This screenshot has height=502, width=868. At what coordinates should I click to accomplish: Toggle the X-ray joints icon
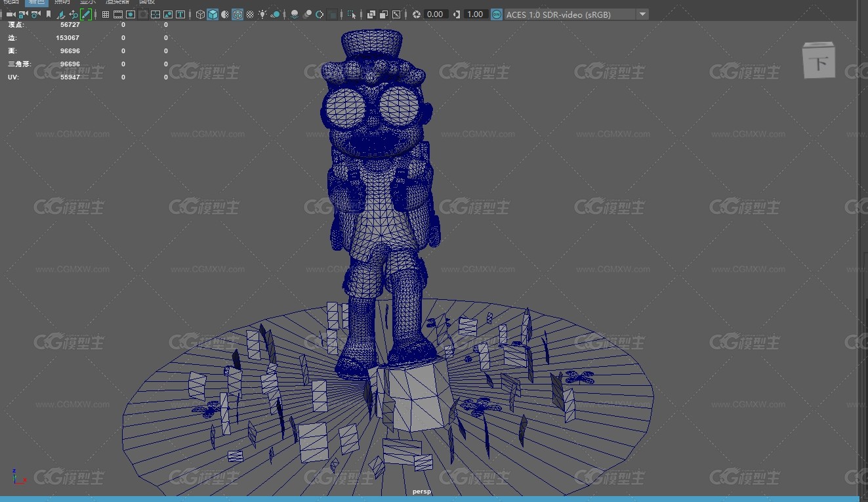[396, 14]
